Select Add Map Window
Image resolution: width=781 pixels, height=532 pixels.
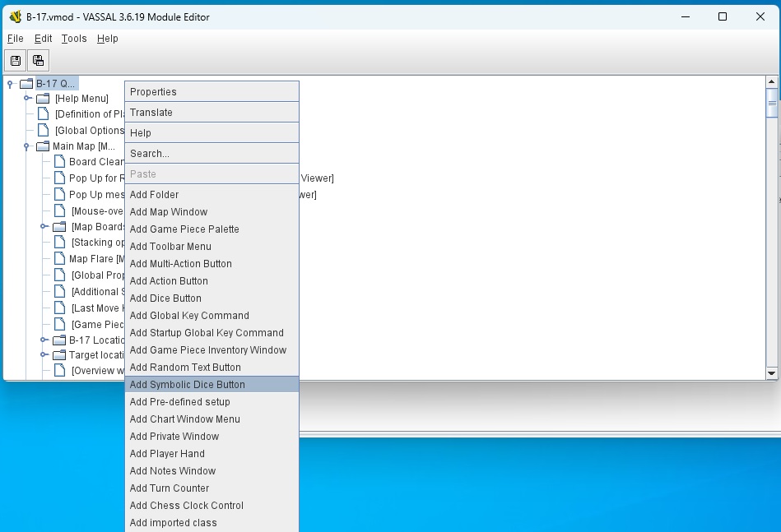point(212,212)
